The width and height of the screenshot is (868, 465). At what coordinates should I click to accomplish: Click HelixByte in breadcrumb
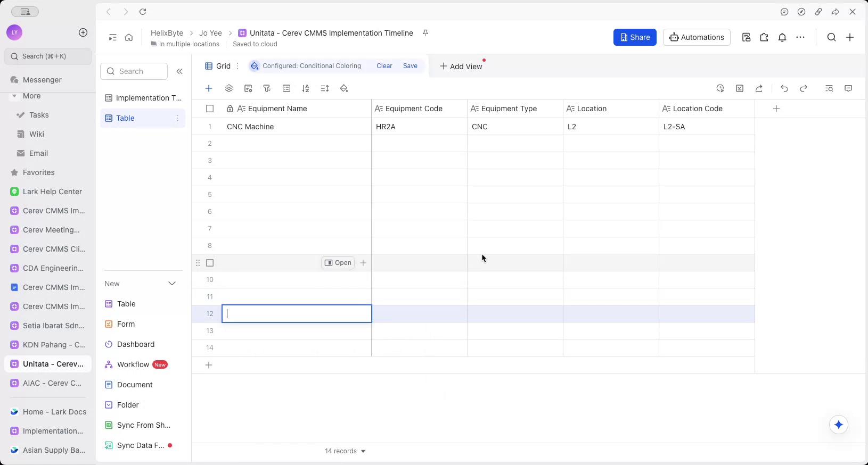[167, 33]
